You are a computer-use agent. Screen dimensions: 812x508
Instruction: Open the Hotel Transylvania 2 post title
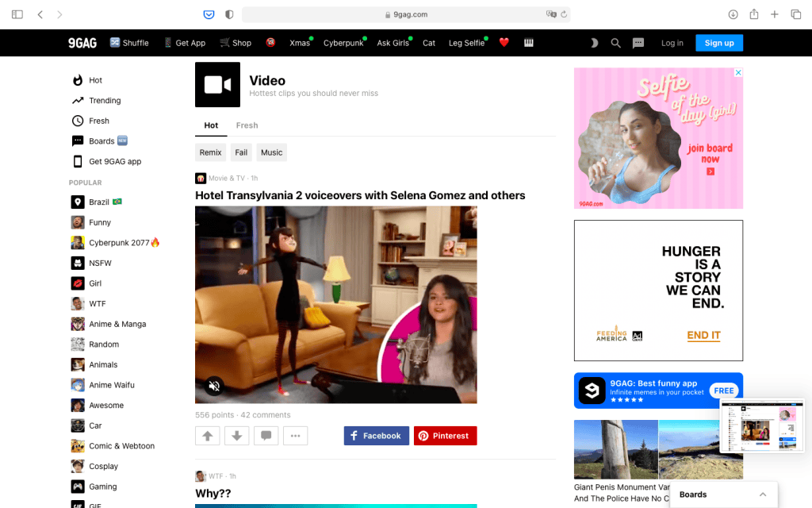[360, 195]
